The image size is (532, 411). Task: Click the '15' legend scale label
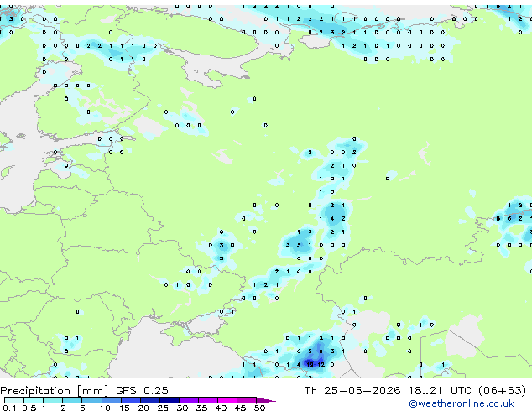pyautogui.click(x=124, y=408)
